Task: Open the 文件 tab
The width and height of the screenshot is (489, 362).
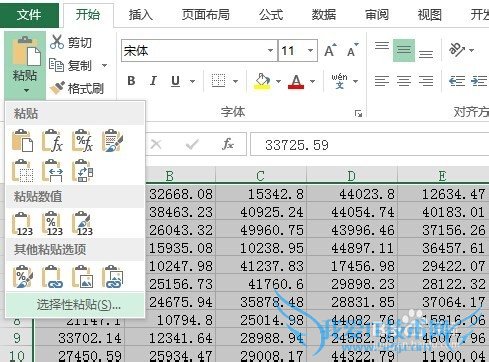Action: (x=29, y=14)
